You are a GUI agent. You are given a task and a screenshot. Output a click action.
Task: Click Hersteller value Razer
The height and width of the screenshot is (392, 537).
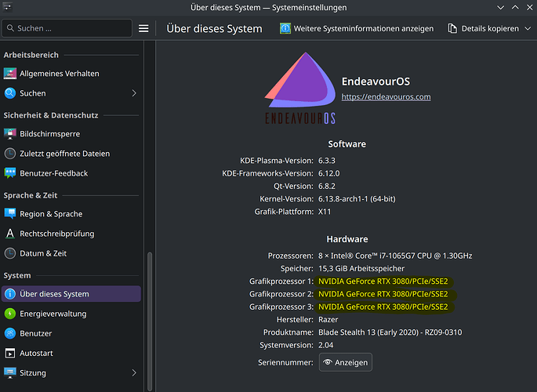coord(328,319)
